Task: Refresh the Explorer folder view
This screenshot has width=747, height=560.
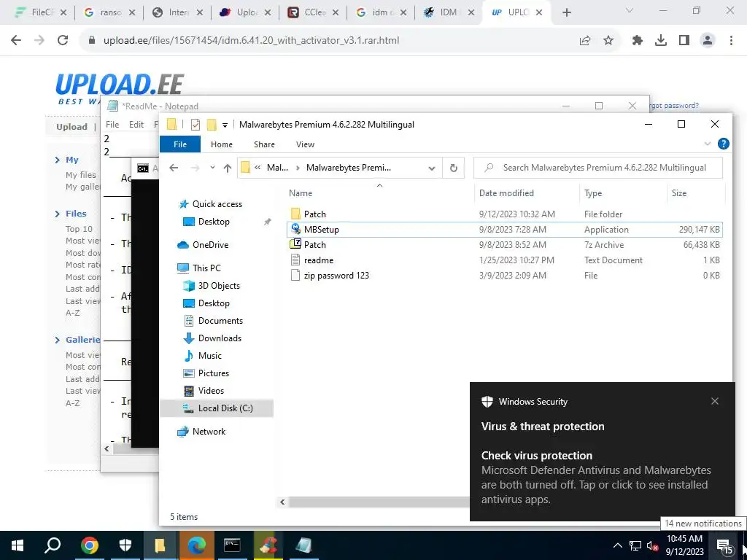Action: point(454,168)
